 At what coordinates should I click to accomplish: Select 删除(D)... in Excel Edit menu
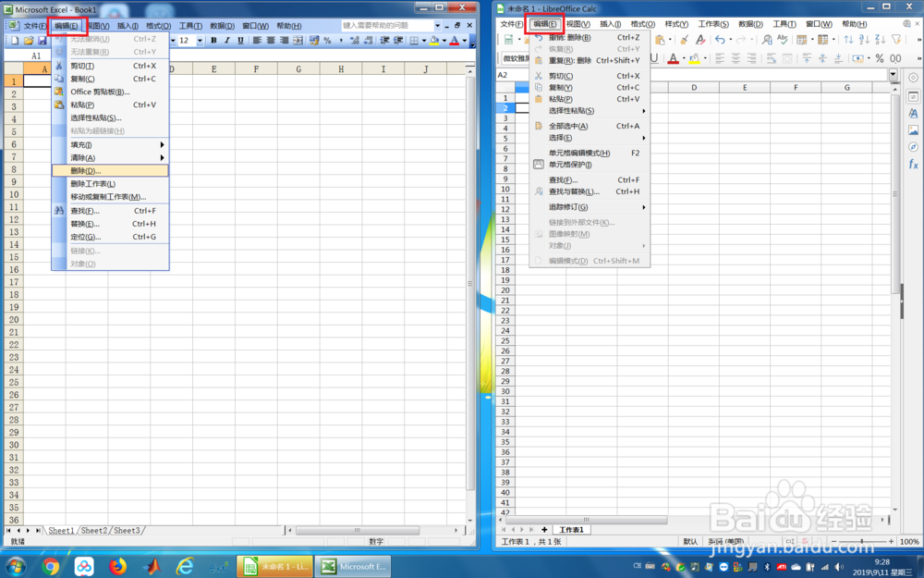110,170
